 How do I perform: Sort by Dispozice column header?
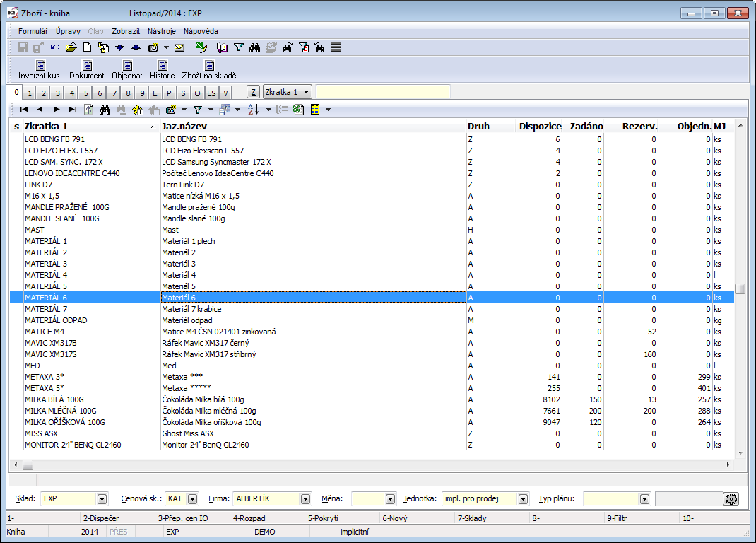click(540, 126)
